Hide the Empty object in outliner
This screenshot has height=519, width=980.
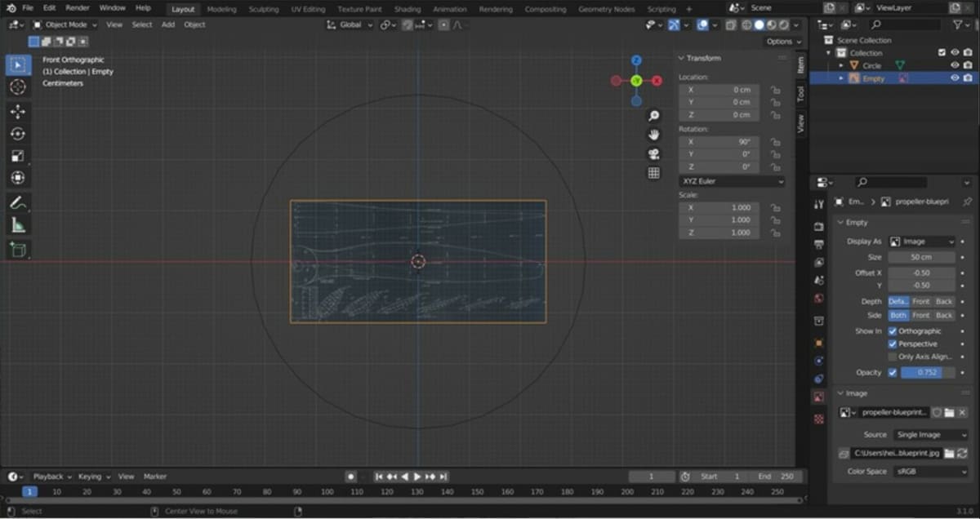point(954,78)
